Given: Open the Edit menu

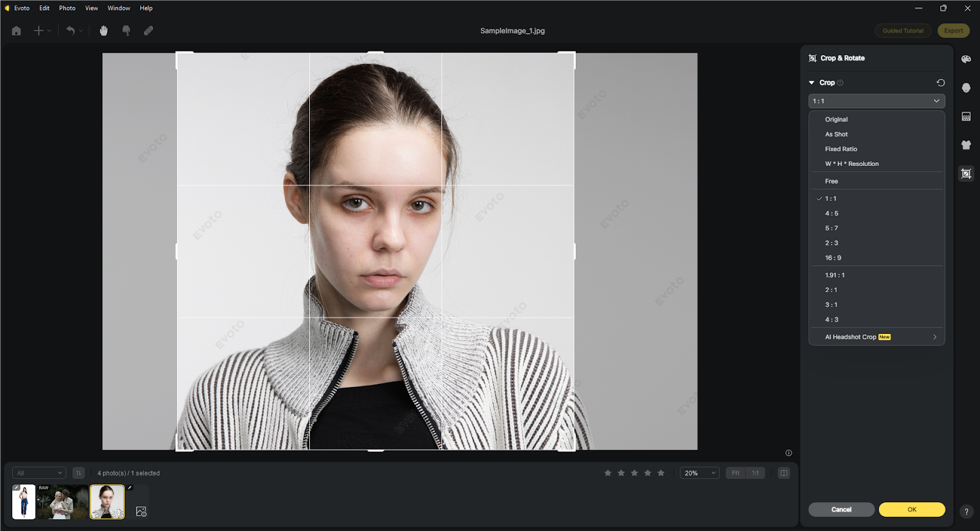Looking at the screenshot, I should 45,8.
